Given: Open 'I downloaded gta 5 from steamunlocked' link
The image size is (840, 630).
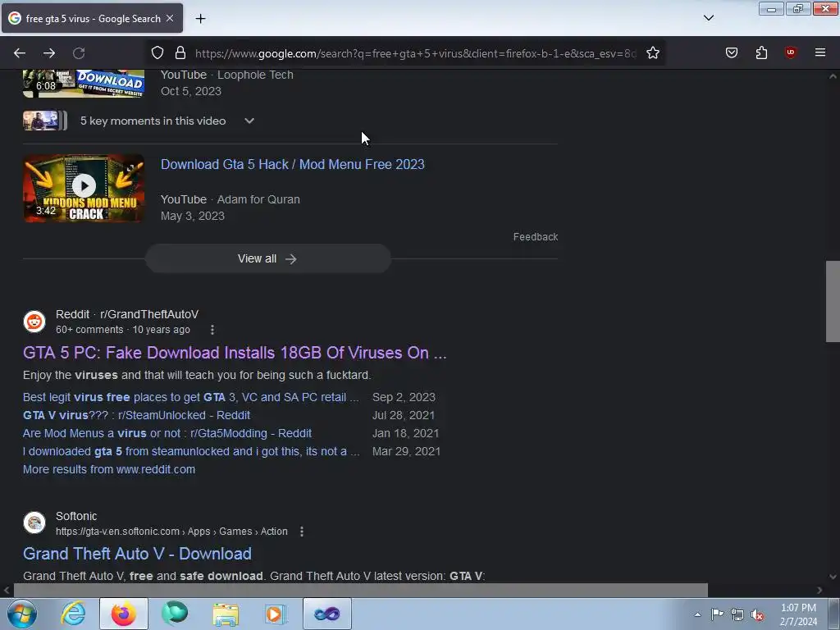Looking at the screenshot, I should 191,452.
